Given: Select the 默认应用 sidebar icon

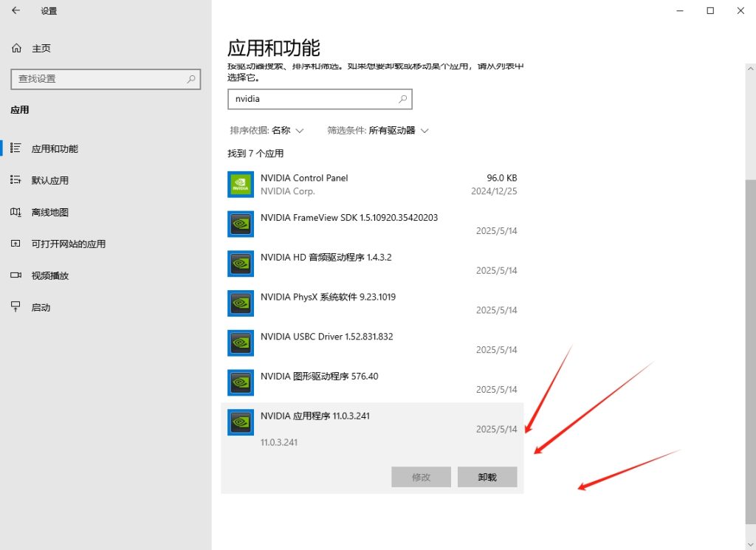Looking at the screenshot, I should coord(16,180).
